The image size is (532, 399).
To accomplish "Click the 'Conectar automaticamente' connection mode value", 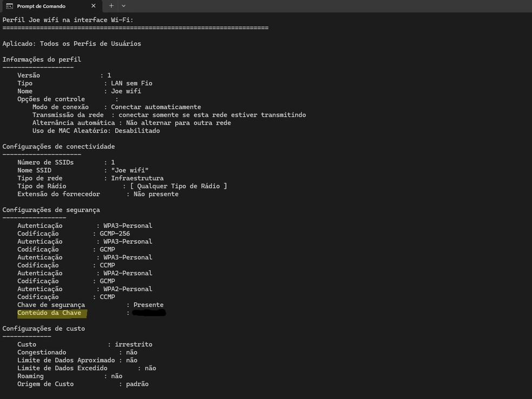I will click(x=156, y=107).
